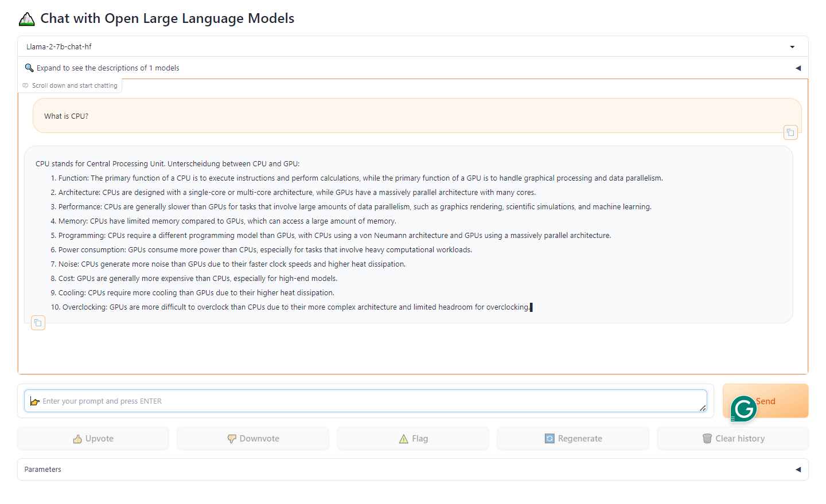Click list item 9 about Cooling
This screenshot has width=826, height=504.
coord(192,293)
